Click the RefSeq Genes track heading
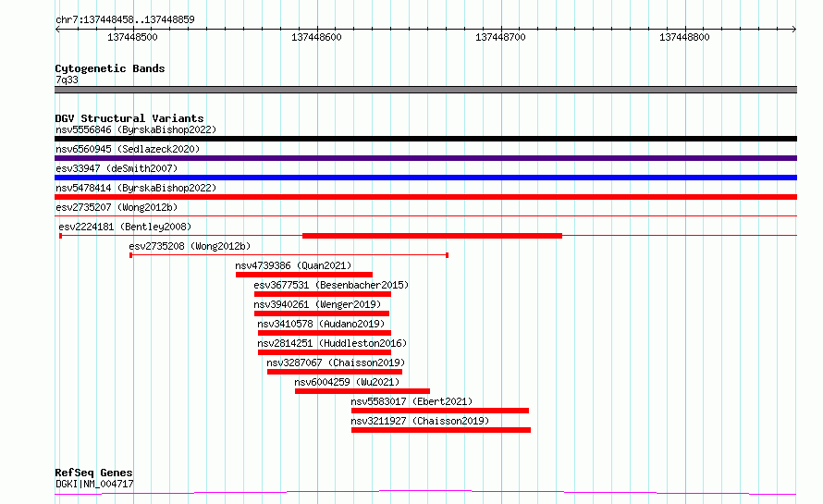823x504 pixels. point(93,473)
